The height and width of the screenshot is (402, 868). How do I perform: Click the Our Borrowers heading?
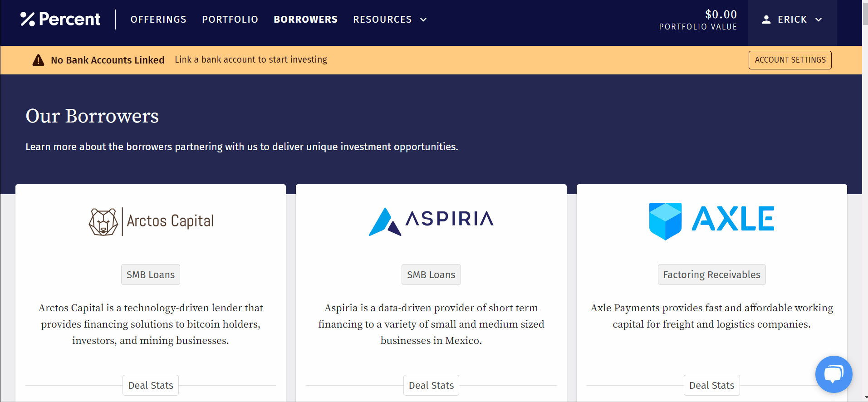pos(92,116)
